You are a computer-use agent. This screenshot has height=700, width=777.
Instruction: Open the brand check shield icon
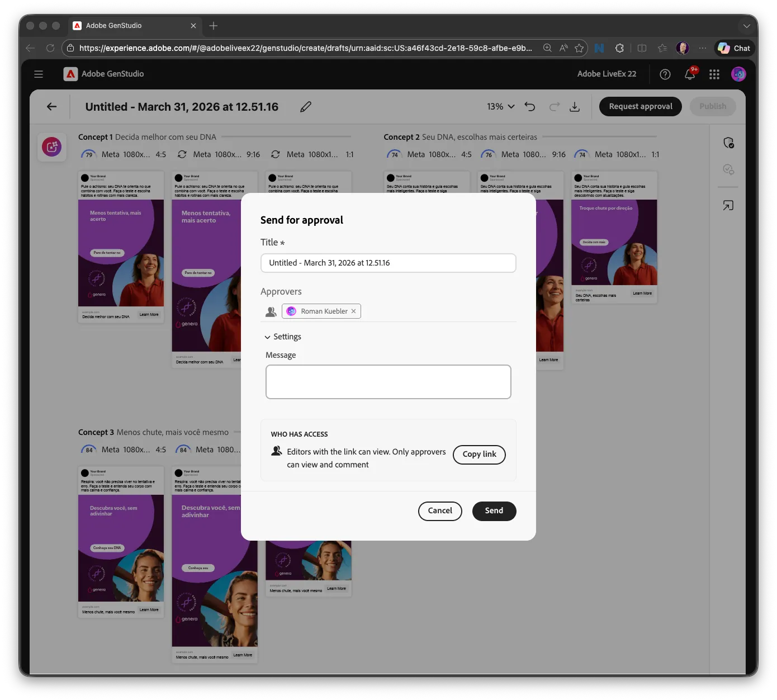point(728,143)
